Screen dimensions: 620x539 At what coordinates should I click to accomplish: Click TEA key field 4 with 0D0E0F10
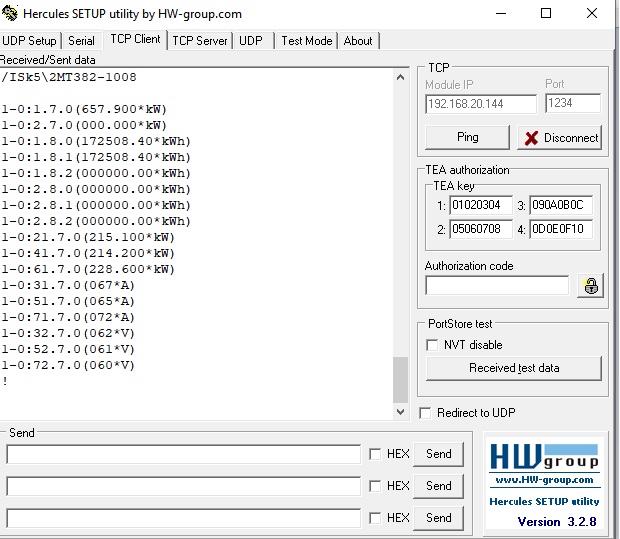point(561,229)
